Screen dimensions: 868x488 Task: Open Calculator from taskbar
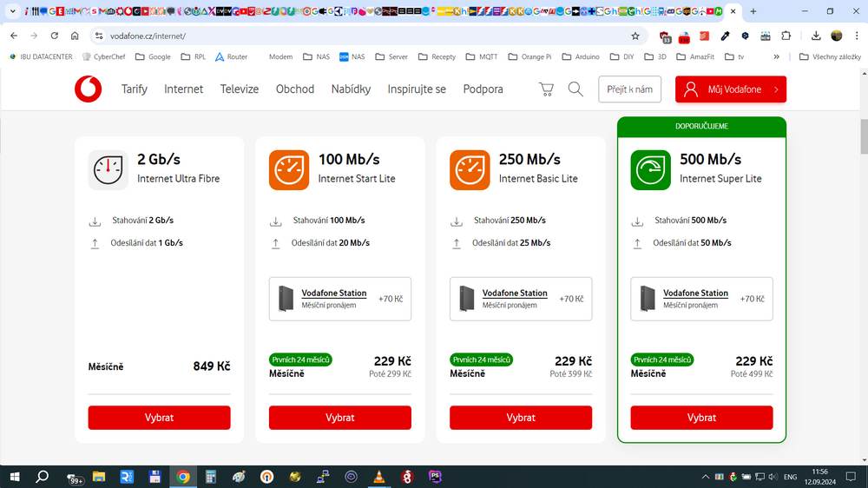210,477
